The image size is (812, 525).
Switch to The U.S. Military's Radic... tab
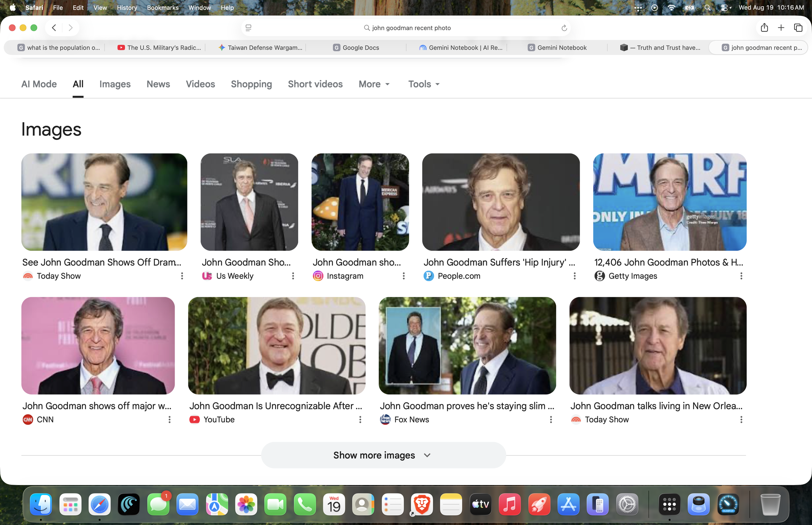pos(159,48)
